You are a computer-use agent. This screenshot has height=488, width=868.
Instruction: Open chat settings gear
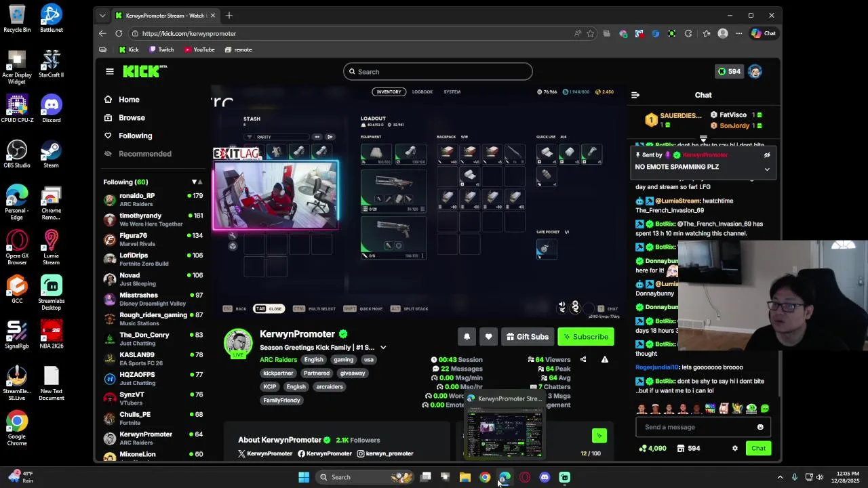(x=734, y=448)
